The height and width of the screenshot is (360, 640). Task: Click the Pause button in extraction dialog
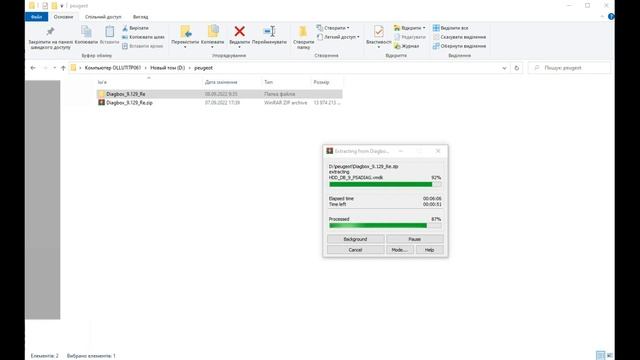click(415, 239)
